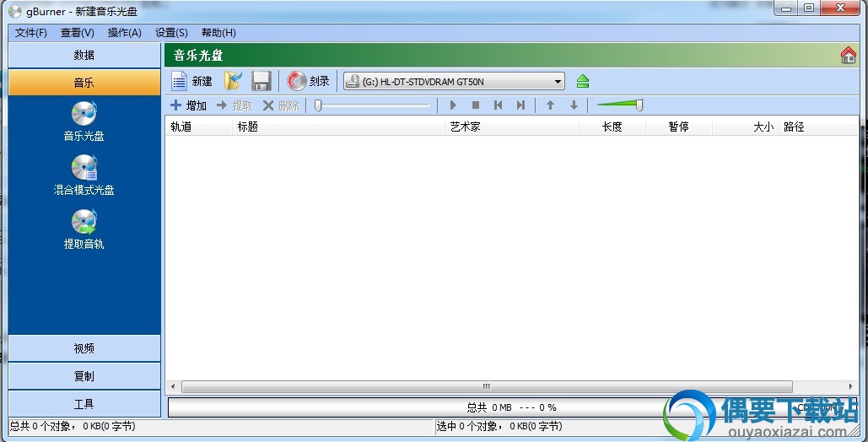Eject the disc tray with green eject icon
This screenshot has width=868, height=442.
(x=582, y=82)
